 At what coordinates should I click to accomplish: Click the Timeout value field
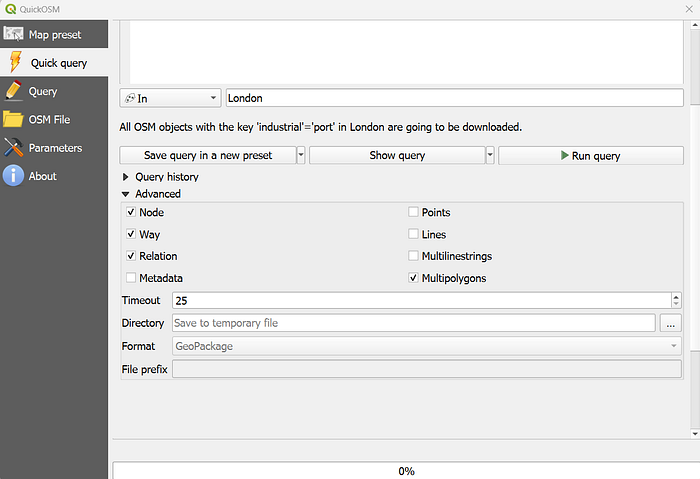coord(422,300)
